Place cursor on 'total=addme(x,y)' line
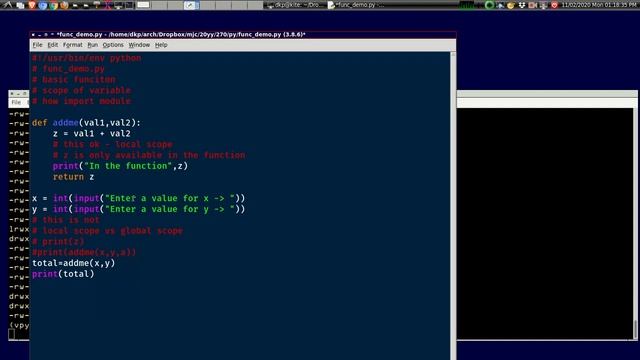The height and width of the screenshot is (360, 640). pos(73,263)
